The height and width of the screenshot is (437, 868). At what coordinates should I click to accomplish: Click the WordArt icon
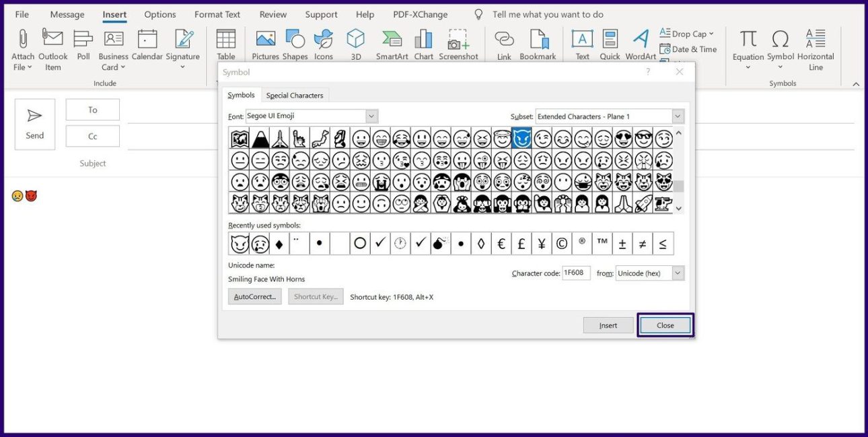click(641, 39)
